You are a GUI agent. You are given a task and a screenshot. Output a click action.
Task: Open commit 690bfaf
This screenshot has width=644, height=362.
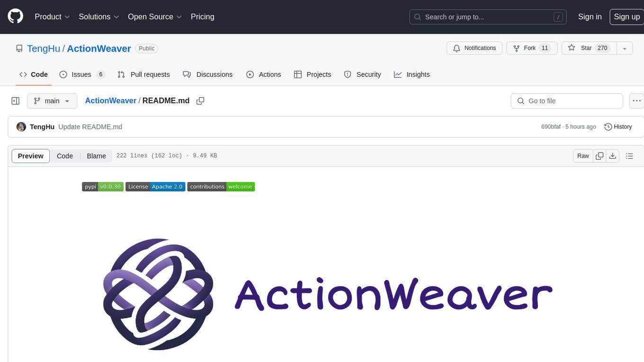[x=551, y=127]
